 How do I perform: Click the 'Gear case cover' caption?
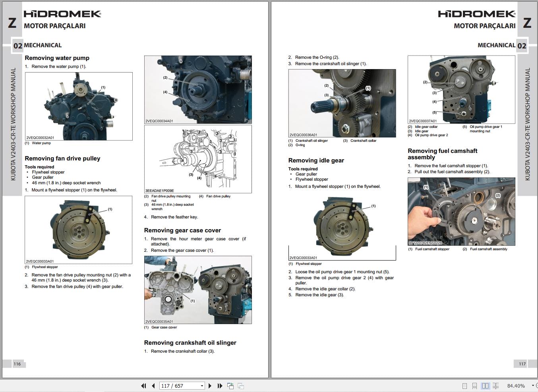(x=164, y=327)
